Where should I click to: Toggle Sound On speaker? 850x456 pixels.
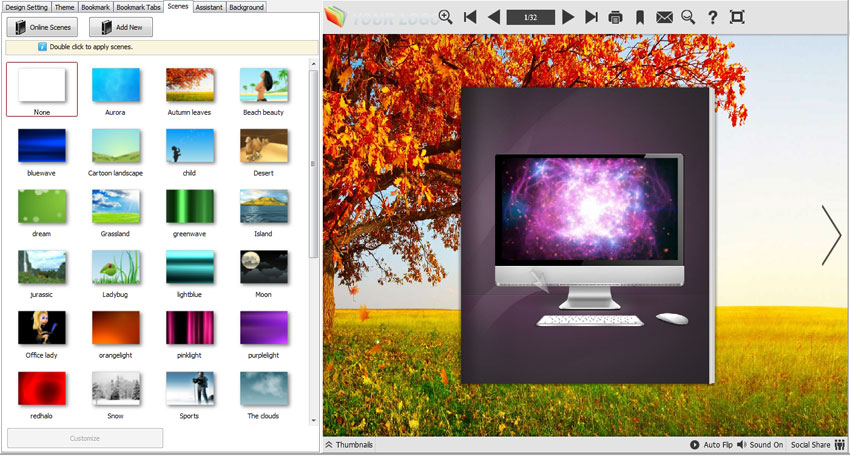coord(759,445)
